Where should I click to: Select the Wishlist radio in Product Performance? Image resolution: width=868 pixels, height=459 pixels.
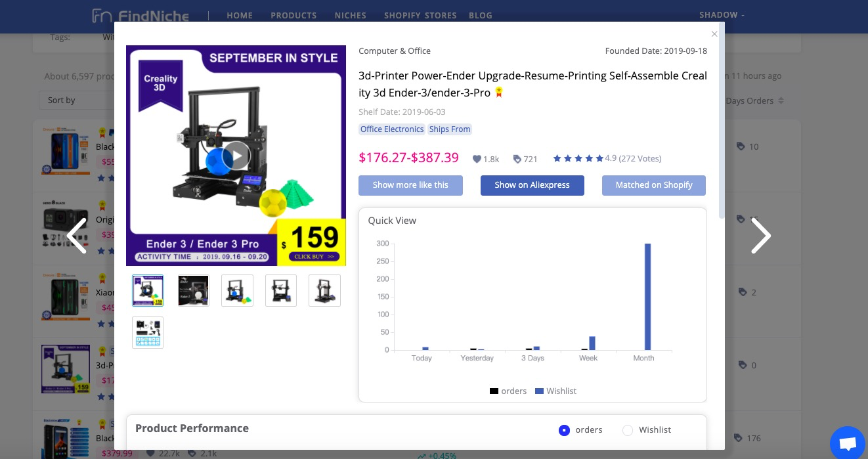point(628,430)
